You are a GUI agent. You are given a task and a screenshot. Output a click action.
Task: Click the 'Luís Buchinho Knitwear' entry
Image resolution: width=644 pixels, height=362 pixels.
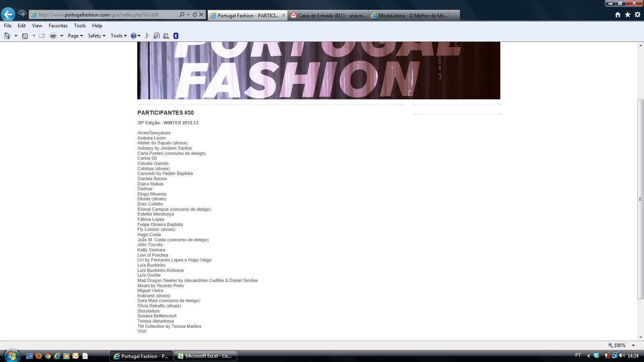click(161, 270)
